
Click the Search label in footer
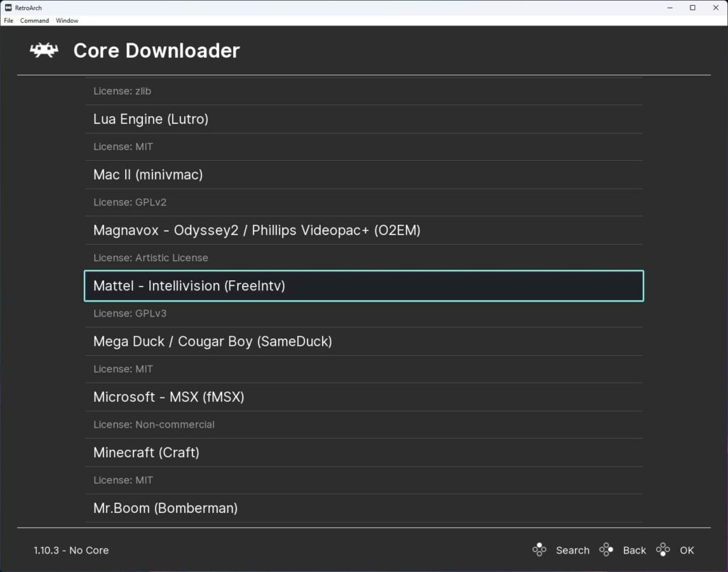click(572, 550)
